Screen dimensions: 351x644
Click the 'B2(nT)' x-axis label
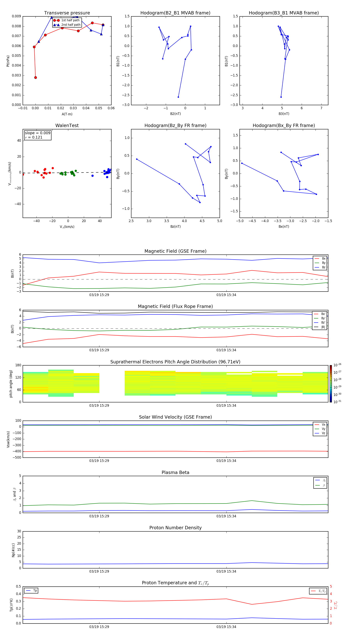point(175,114)
